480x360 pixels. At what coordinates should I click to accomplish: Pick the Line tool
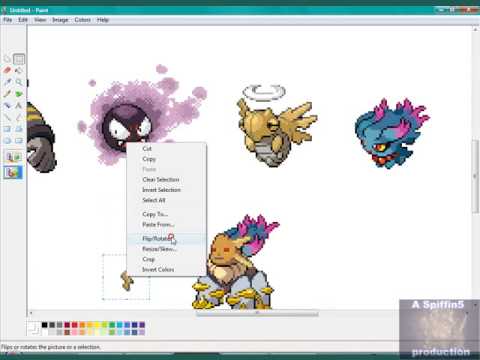7,117
